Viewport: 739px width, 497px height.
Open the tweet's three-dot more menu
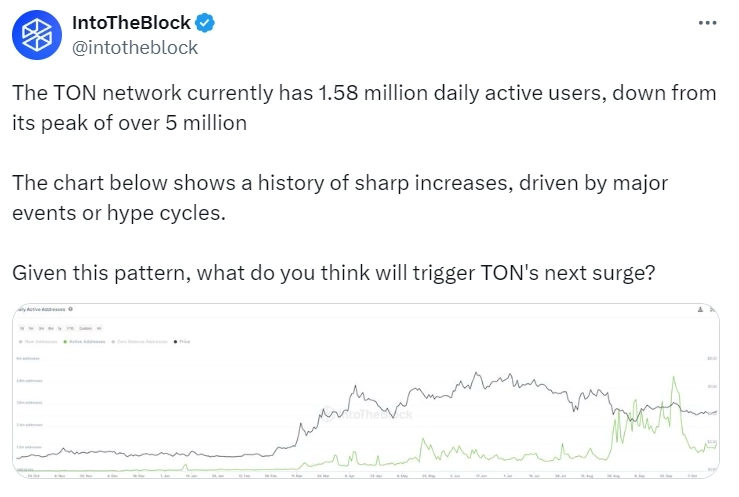705,22
